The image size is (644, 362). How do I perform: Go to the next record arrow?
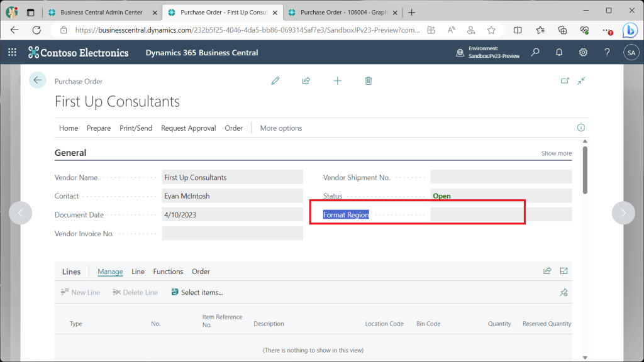[x=623, y=212]
